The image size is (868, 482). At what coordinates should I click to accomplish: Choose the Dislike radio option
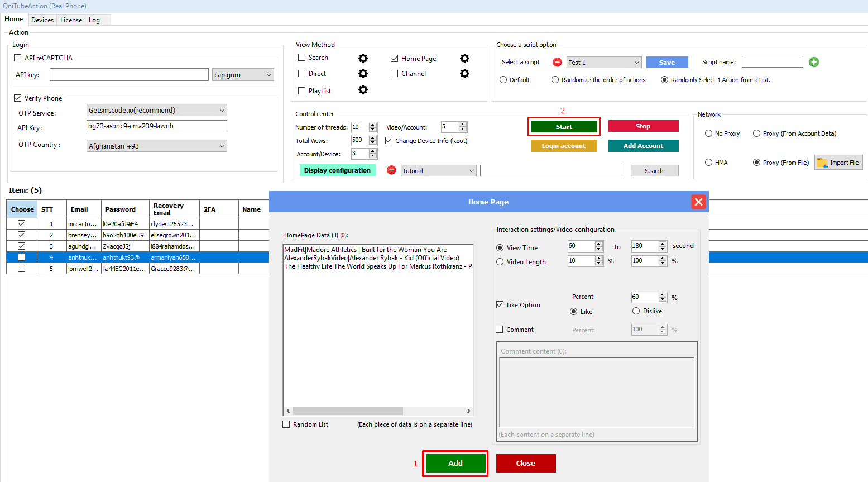(636, 311)
